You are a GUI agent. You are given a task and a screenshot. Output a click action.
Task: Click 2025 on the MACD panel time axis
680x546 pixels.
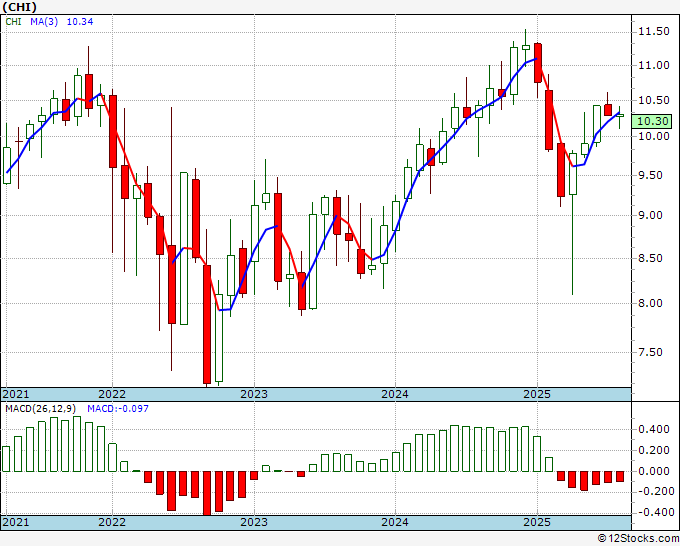pos(537,522)
